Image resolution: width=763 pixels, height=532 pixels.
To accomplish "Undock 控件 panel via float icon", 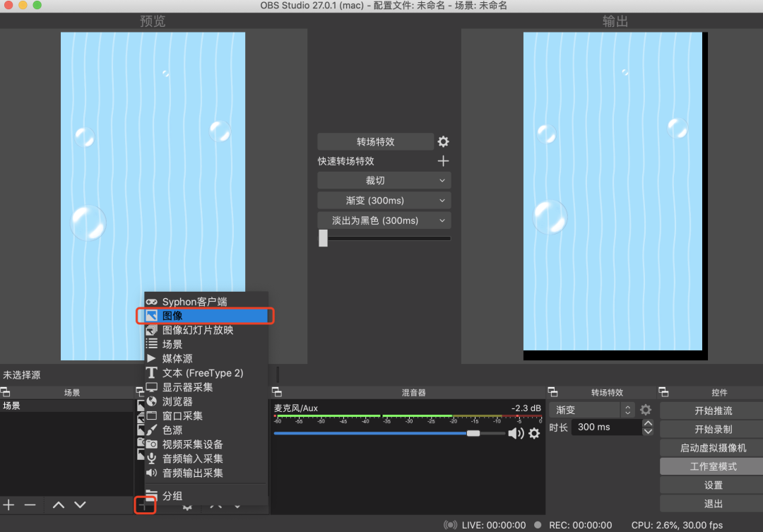I will (x=663, y=392).
